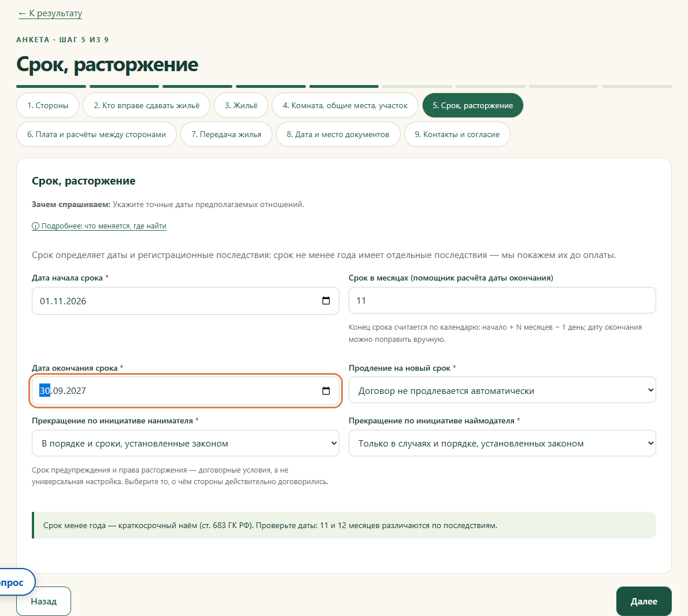This screenshot has height=616, width=688.
Task: Click the 'Назад' button
Action: [43, 601]
